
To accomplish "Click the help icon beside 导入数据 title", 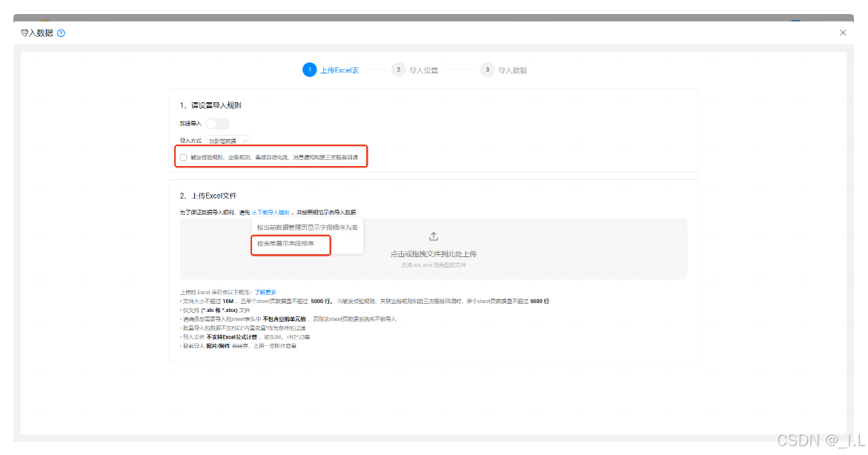I will pyautogui.click(x=62, y=33).
